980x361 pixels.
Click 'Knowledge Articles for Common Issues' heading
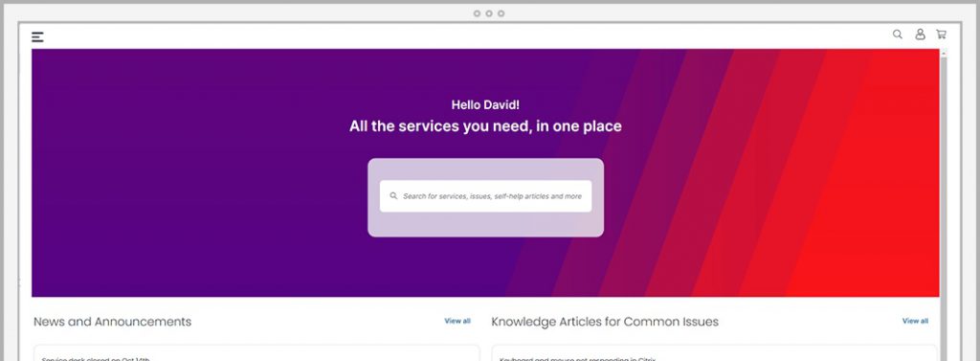click(x=605, y=322)
